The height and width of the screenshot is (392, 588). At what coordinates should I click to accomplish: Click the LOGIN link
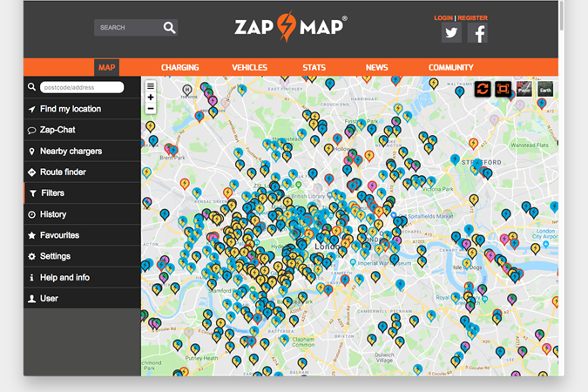click(x=443, y=17)
